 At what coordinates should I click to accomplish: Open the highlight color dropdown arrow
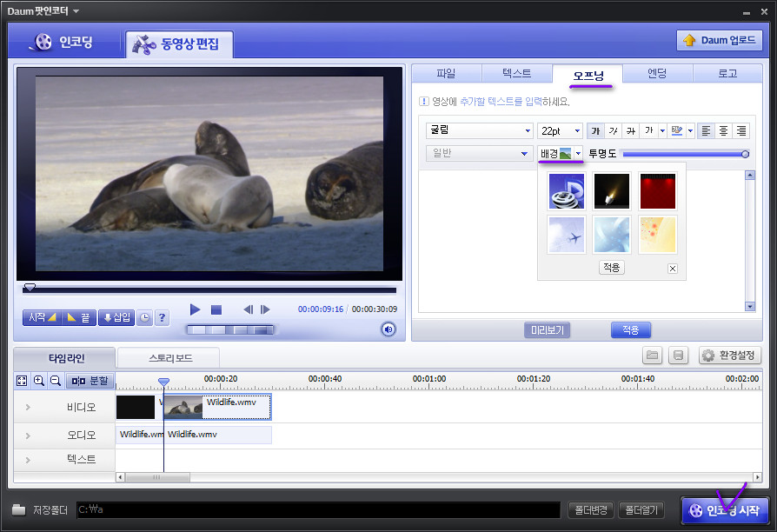(x=690, y=131)
